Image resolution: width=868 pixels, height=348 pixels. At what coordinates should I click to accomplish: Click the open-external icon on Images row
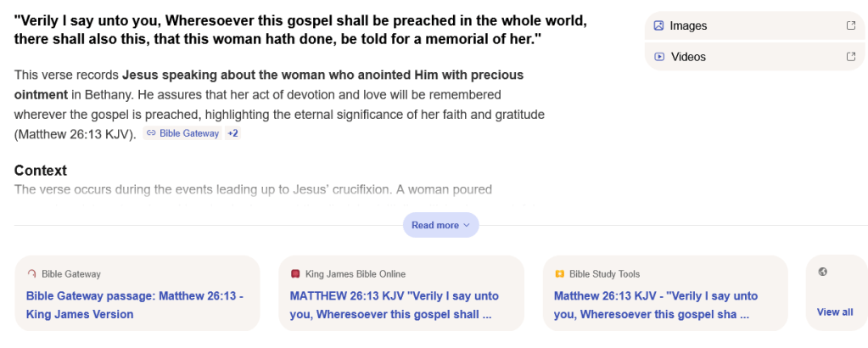click(851, 25)
